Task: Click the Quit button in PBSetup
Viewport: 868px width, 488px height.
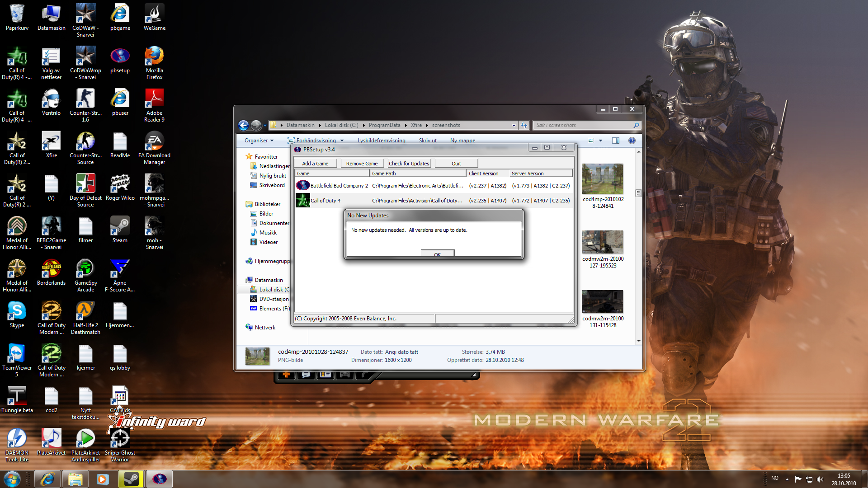Action: 456,164
